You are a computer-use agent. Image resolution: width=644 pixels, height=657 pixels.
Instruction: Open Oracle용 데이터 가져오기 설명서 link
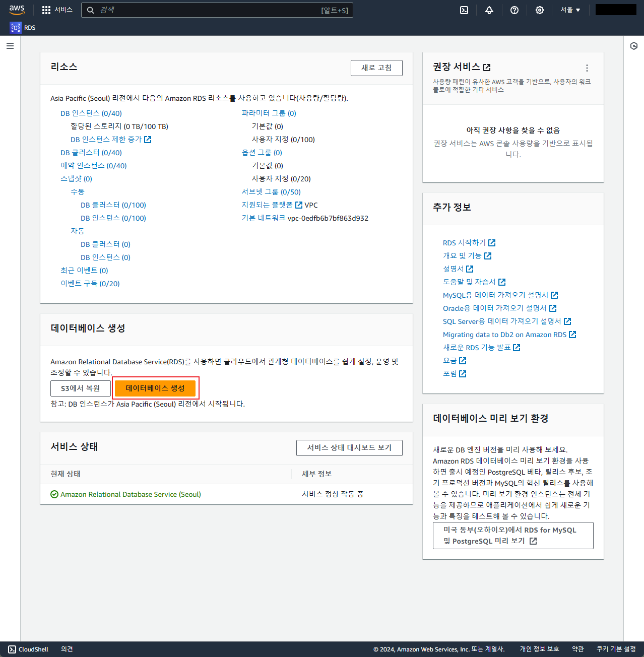click(495, 308)
